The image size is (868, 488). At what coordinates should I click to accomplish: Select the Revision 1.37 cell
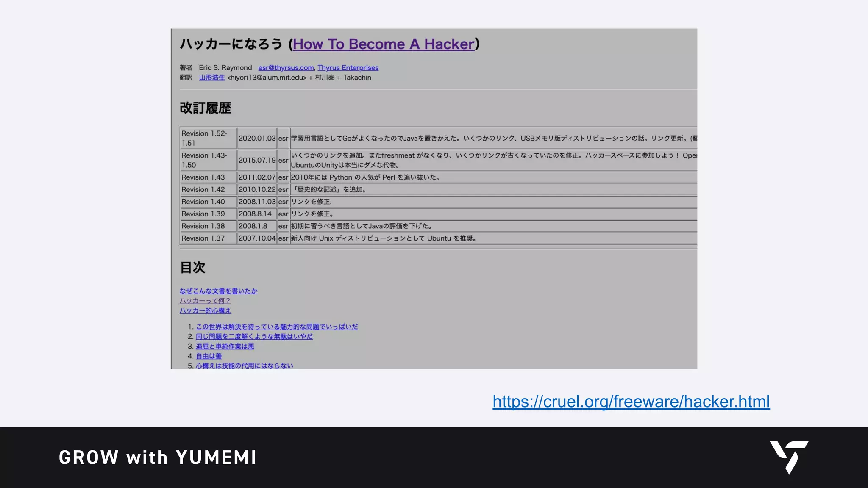(209, 238)
